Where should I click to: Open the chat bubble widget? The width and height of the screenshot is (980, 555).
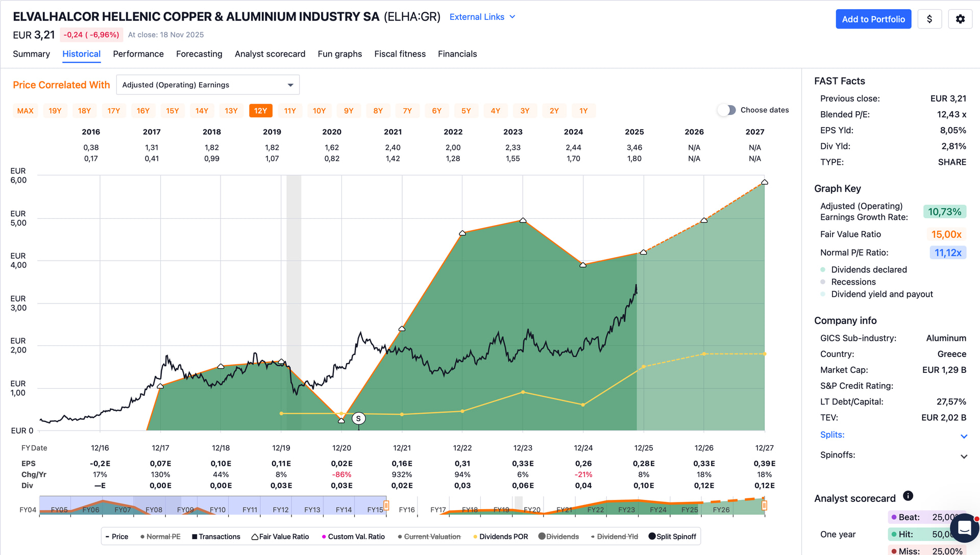click(x=964, y=527)
